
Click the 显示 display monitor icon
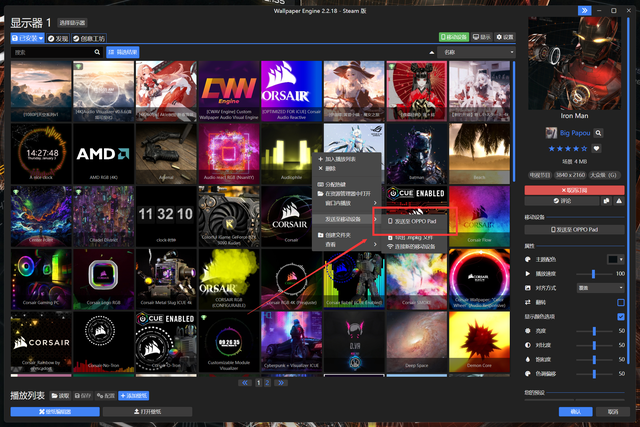pos(481,37)
